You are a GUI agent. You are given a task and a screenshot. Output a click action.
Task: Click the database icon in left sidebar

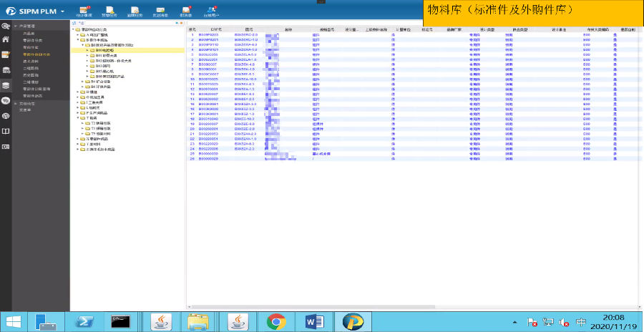[6, 85]
